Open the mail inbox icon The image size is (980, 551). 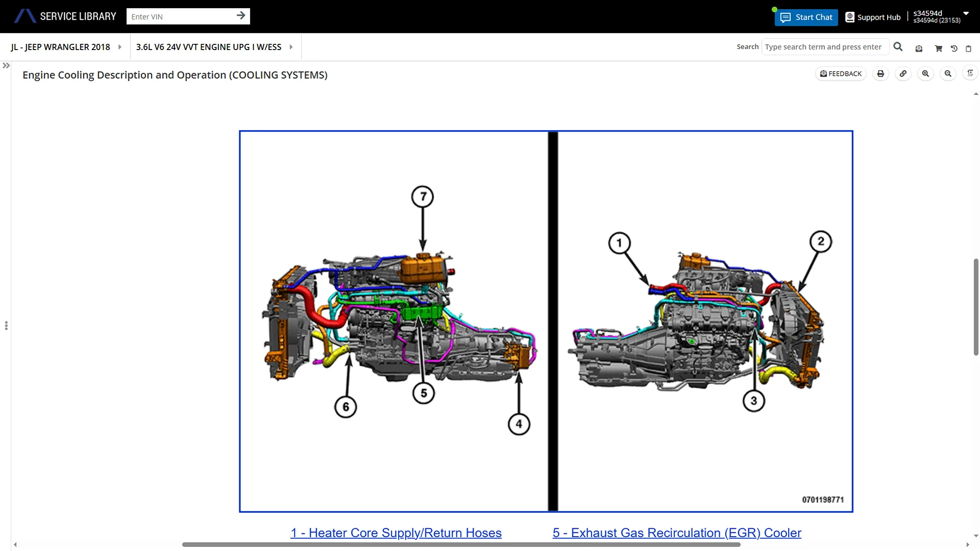[x=919, y=48]
